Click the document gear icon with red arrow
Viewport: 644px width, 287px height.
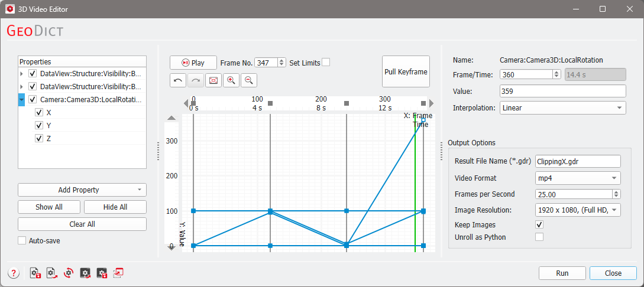point(52,273)
